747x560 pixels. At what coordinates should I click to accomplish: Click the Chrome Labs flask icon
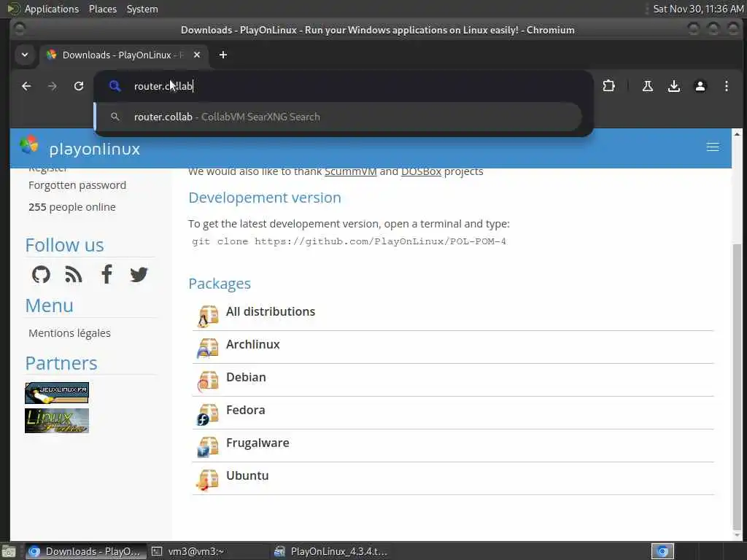pos(647,86)
